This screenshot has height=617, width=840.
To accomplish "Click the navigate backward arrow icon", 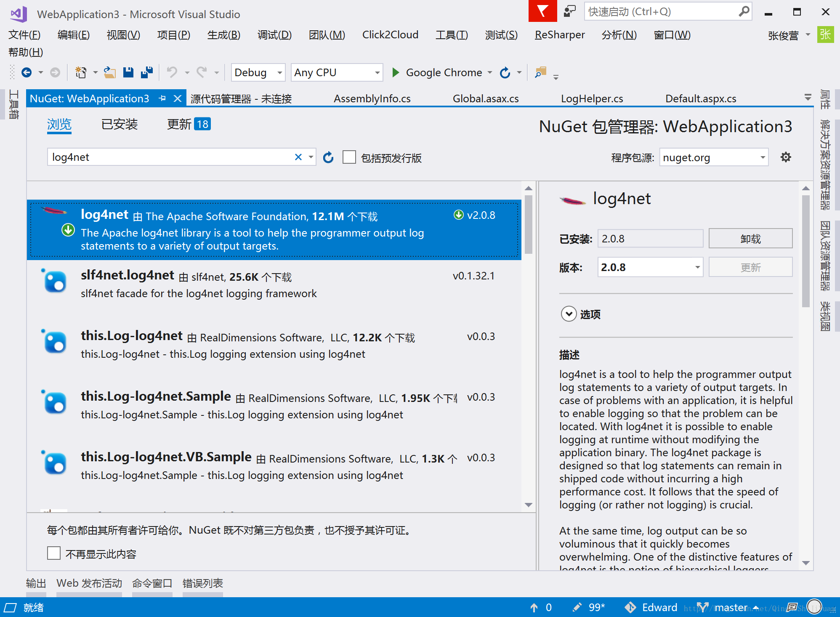I will pos(27,72).
